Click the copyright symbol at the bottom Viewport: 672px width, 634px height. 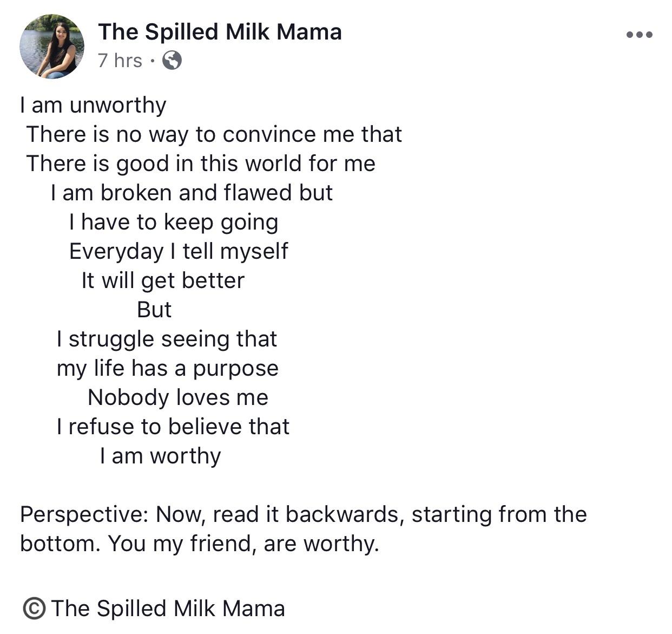(x=34, y=608)
